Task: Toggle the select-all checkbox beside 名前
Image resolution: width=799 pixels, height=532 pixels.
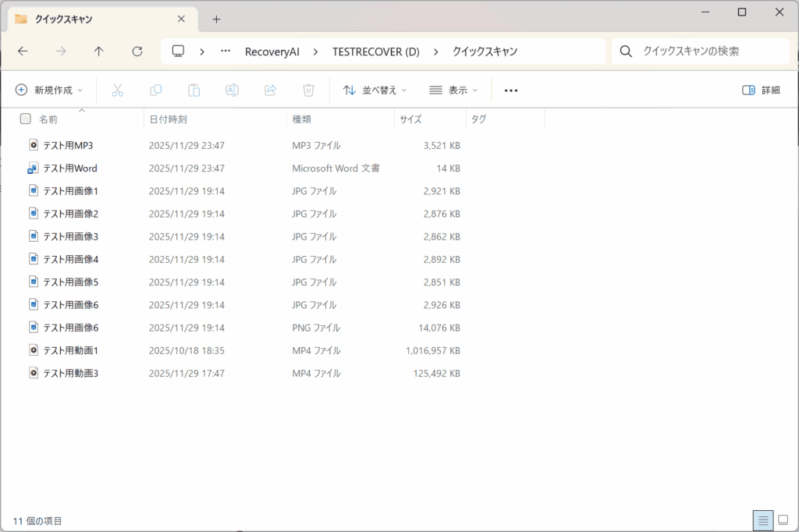Action: 26,119
